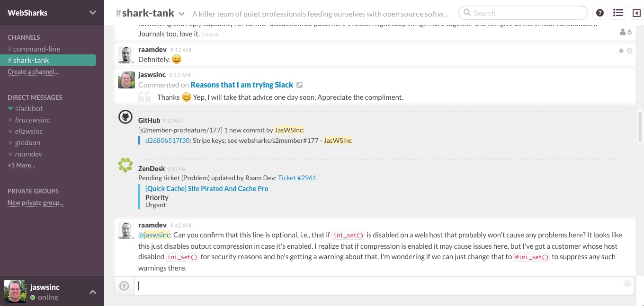Click the DIRECT MESSAGES section header
The image size is (644, 306).
coord(35,97)
